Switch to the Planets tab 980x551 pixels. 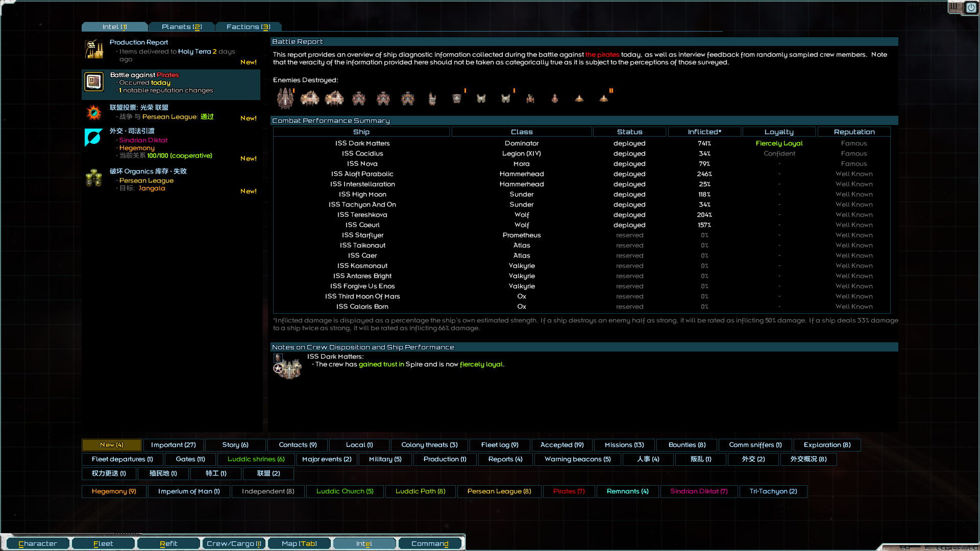point(182,27)
